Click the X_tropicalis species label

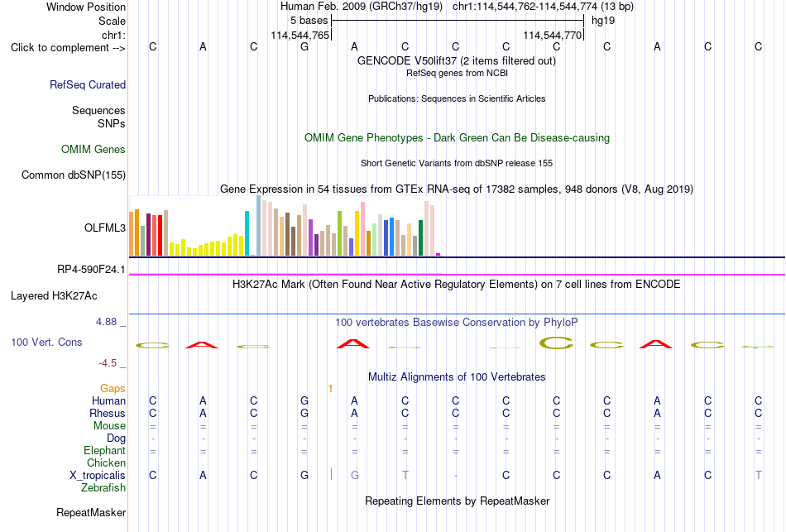98,476
